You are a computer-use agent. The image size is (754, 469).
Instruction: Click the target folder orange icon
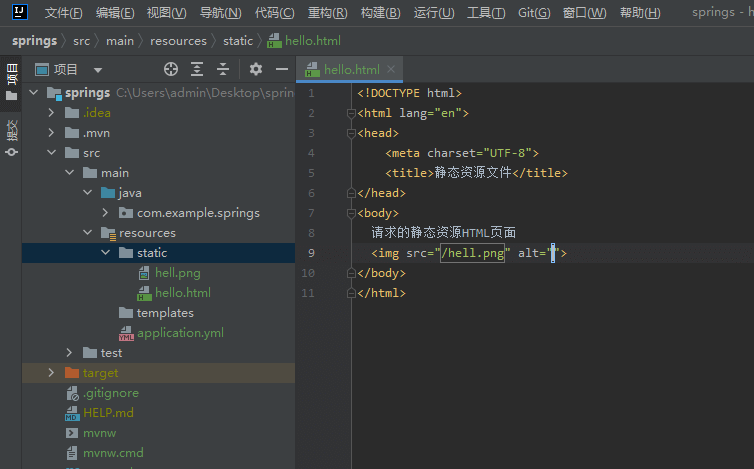pyautogui.click(x=72, y=373)
